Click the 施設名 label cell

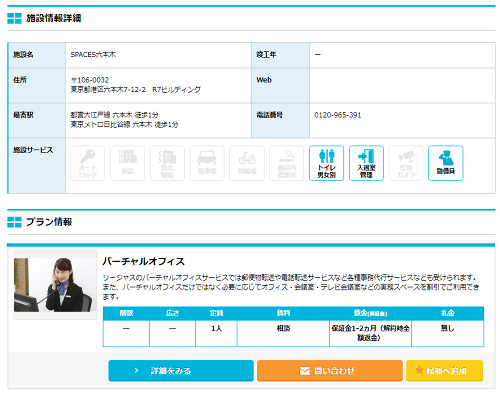click(x=37, y=55)
